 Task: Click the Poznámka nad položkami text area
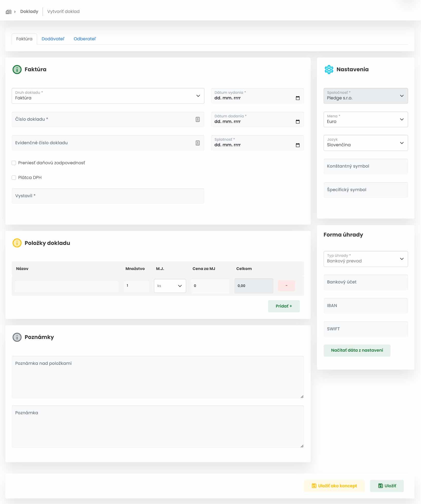158,377
